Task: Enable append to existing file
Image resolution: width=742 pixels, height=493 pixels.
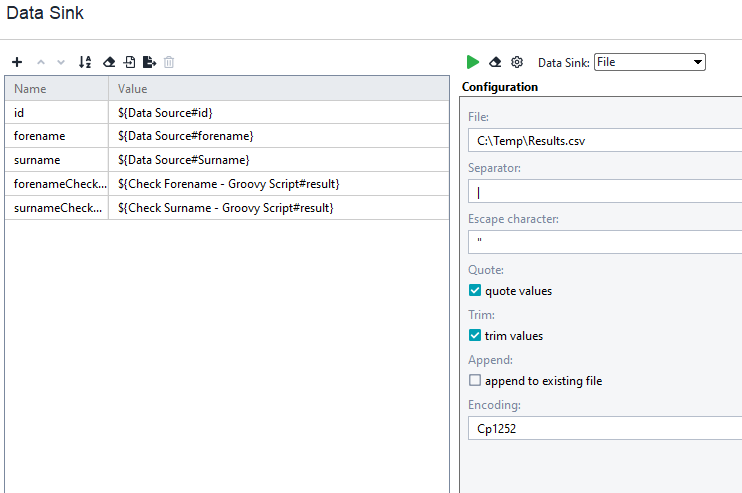Action: click(x=475, y=381)
